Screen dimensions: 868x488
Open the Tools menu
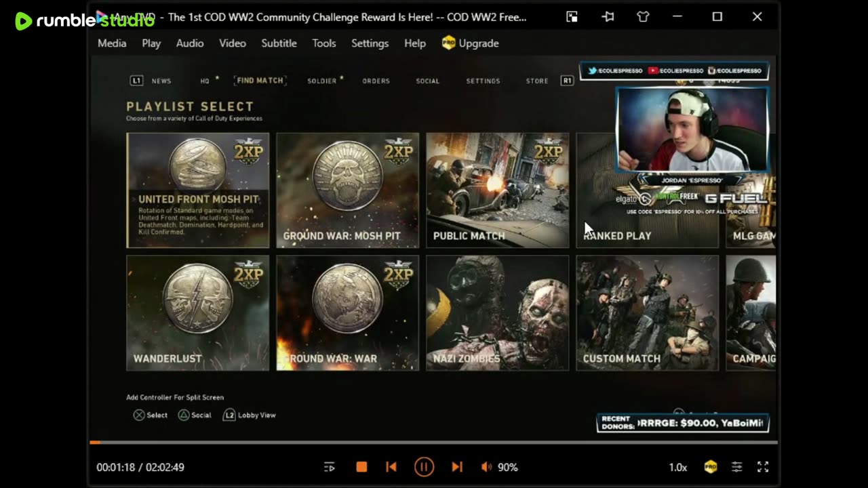pyautogui.click(x=324, y=43)
